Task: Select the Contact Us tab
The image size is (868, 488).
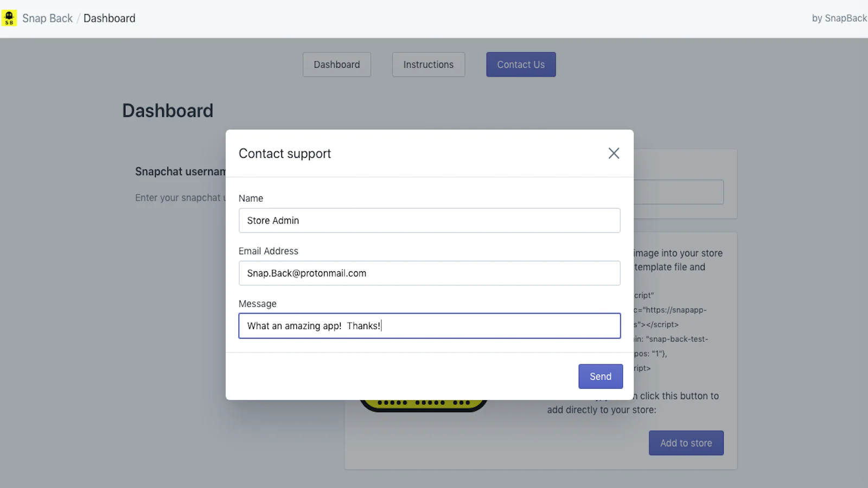Action: coord(521,65)
